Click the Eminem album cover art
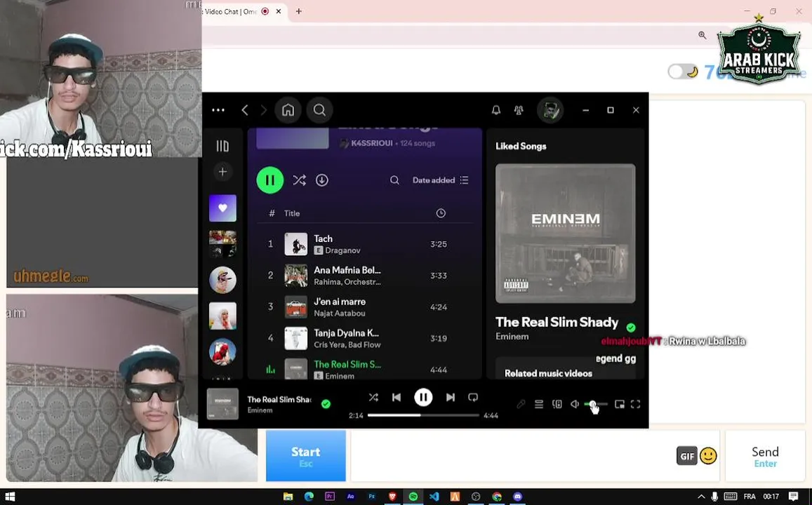This screenshot has width=812, height=505. pos(566,234)
